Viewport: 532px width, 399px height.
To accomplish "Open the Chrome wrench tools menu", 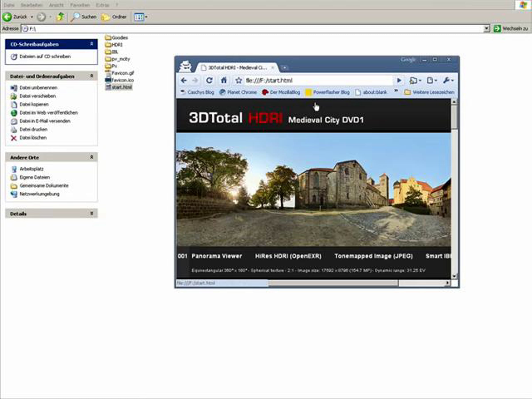I will pyautogui.click(x=448, y=80).
